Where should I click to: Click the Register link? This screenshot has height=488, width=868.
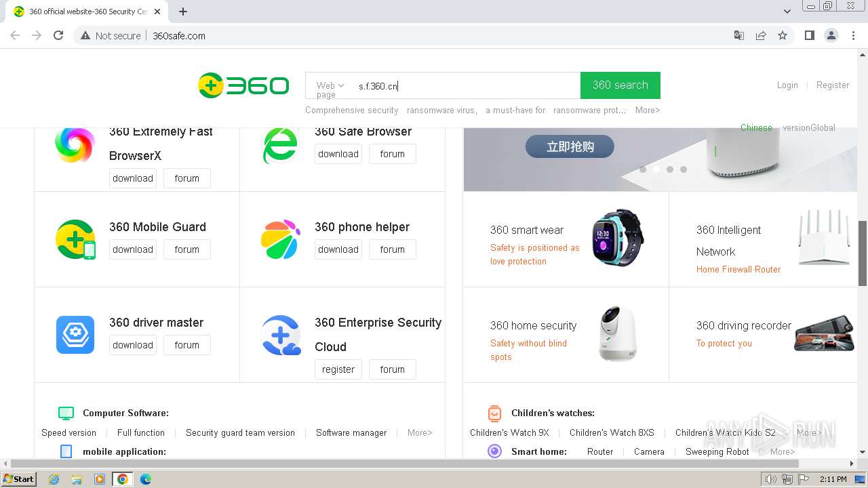(x=833, y=85)
